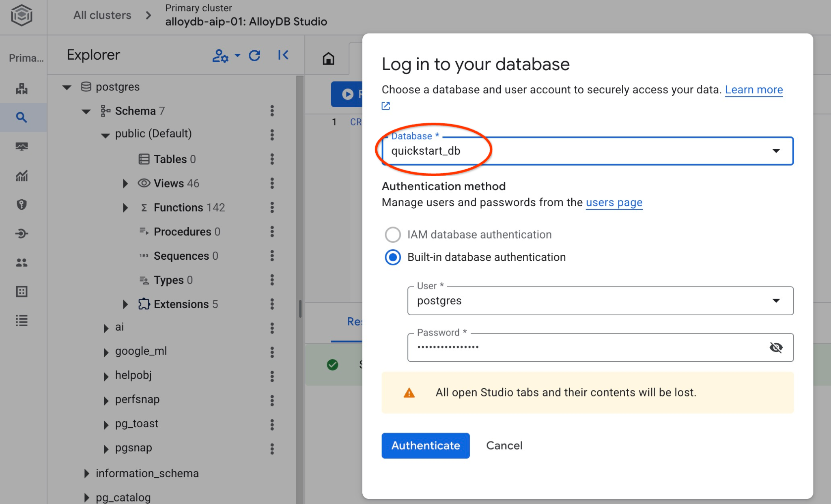Screen dimensions: 831x504
Task: Expand the information_schema node
Action: [86, 474]
